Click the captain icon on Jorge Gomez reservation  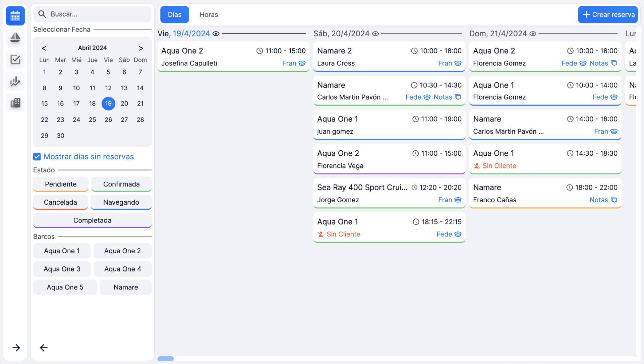tap(458, 200)
